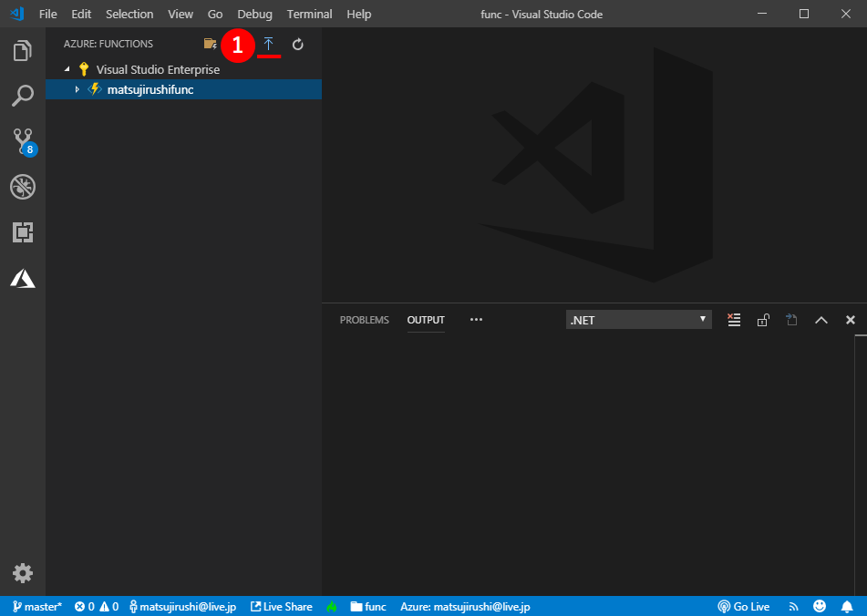Open the File menu

tap(48, 14)
